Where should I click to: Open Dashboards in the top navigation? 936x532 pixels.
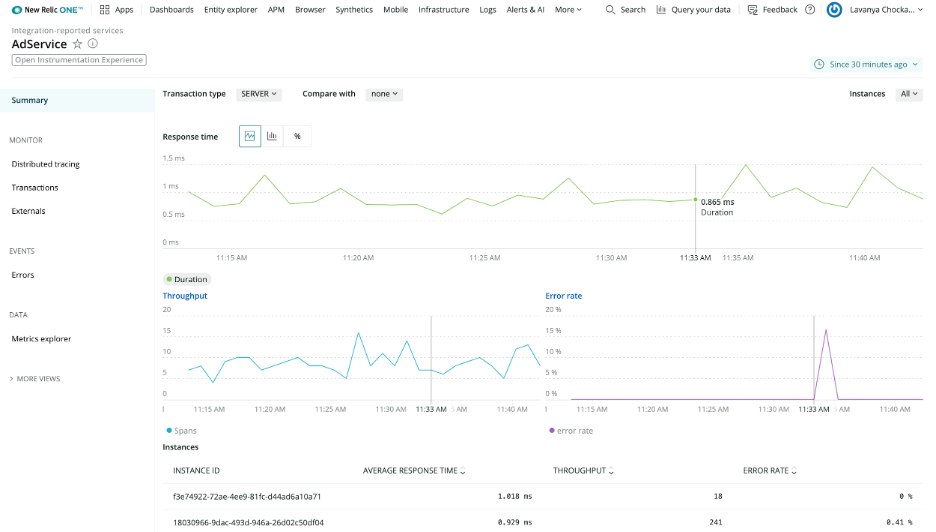tap(171, 10)
